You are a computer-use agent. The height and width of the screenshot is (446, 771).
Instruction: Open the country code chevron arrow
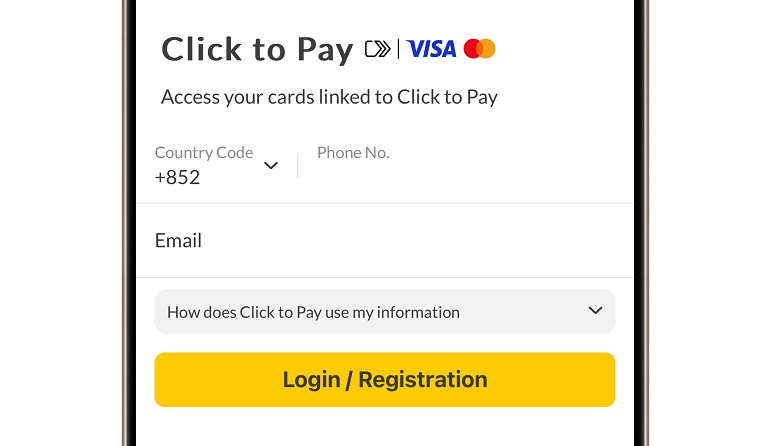[x=271, y=165]
